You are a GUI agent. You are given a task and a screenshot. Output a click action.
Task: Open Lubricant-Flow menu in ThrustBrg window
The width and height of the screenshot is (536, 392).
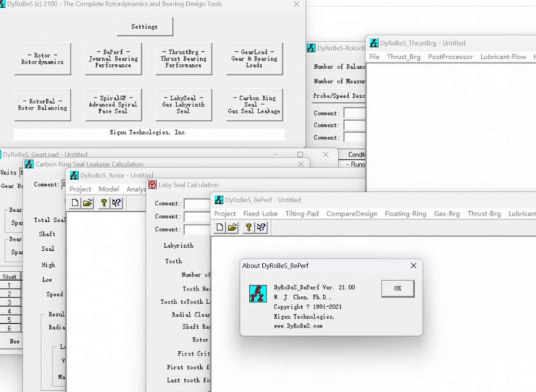503,57
